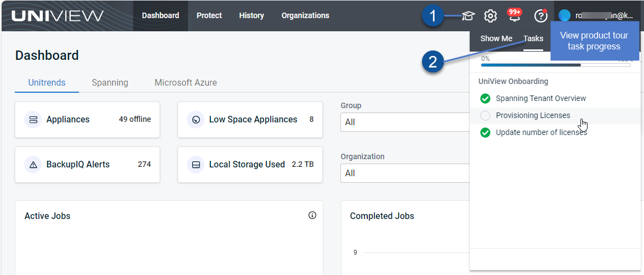Open the Spanning Tenant Overview task

click(x=555, y=99)
